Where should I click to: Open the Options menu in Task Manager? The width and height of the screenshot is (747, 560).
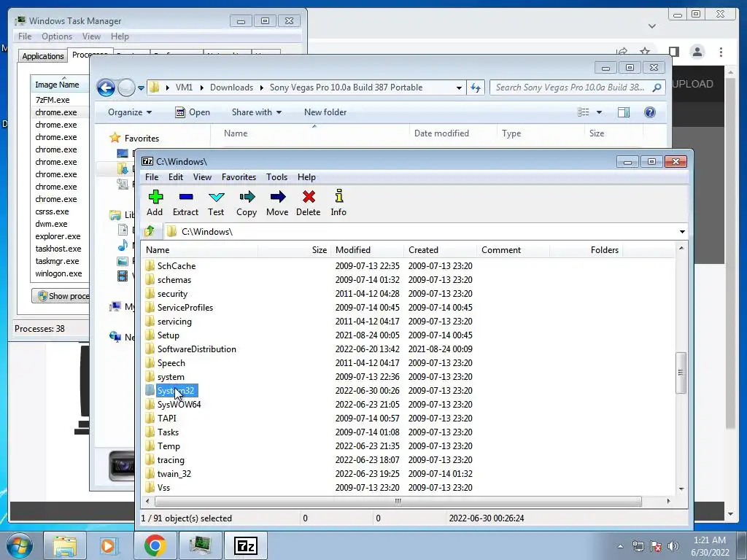[57, 36]
